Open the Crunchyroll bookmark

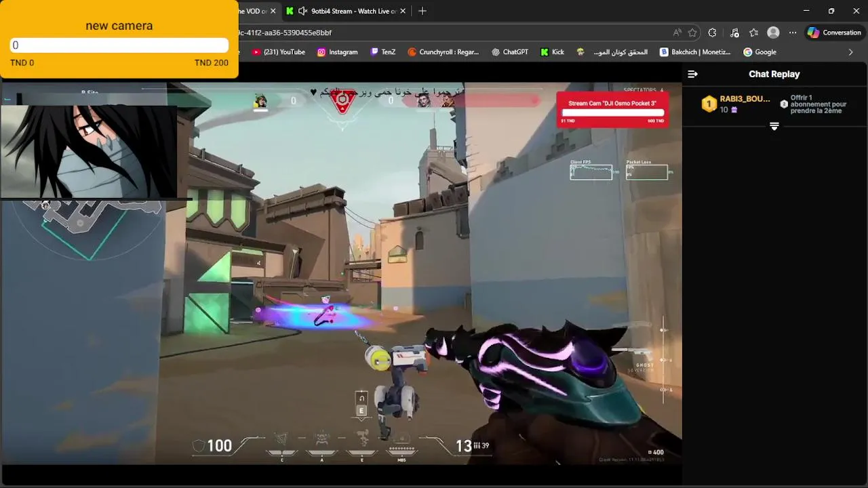click(443, 52)
